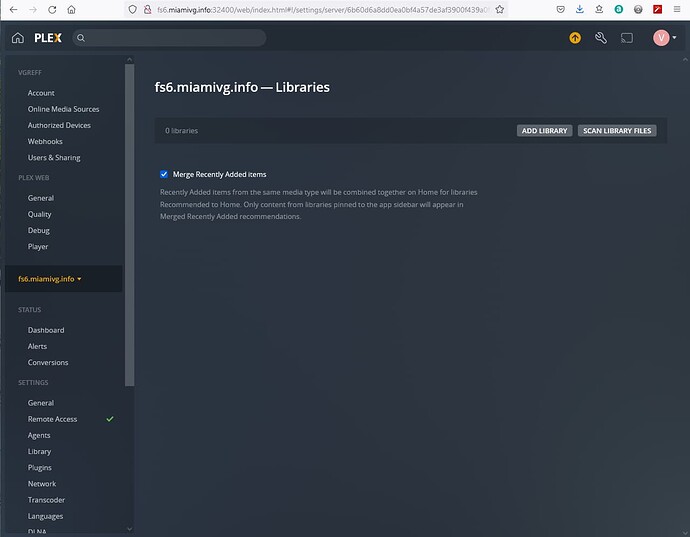Open dropdown arrow next to user avatar
The width and height of the screenshot is (690, 537).
674,38
